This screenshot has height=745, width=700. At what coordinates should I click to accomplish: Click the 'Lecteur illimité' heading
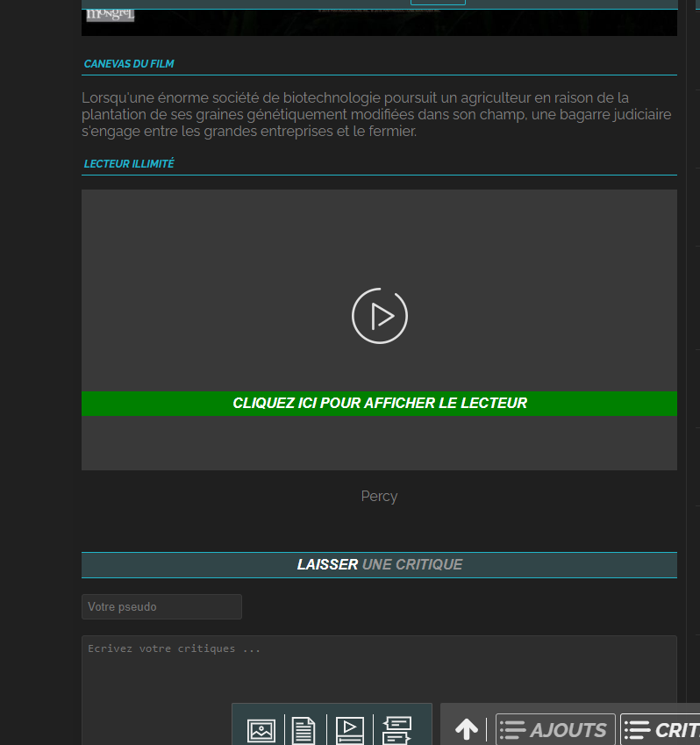129,164
